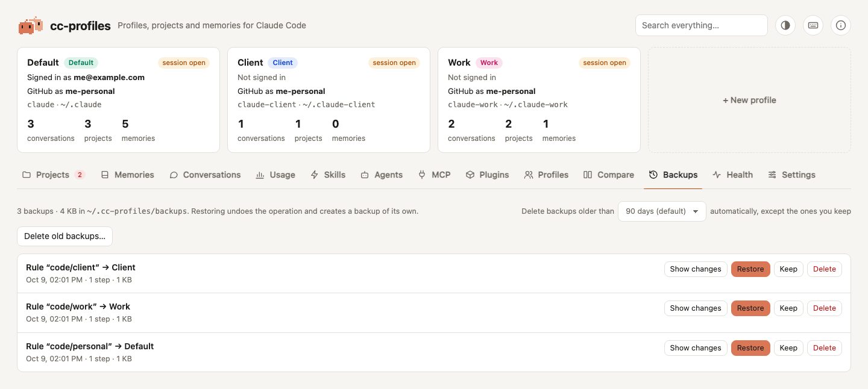Delete the code/work → Work backup
This screenshot has height=389, width=868.
click(x=825, y=308)
